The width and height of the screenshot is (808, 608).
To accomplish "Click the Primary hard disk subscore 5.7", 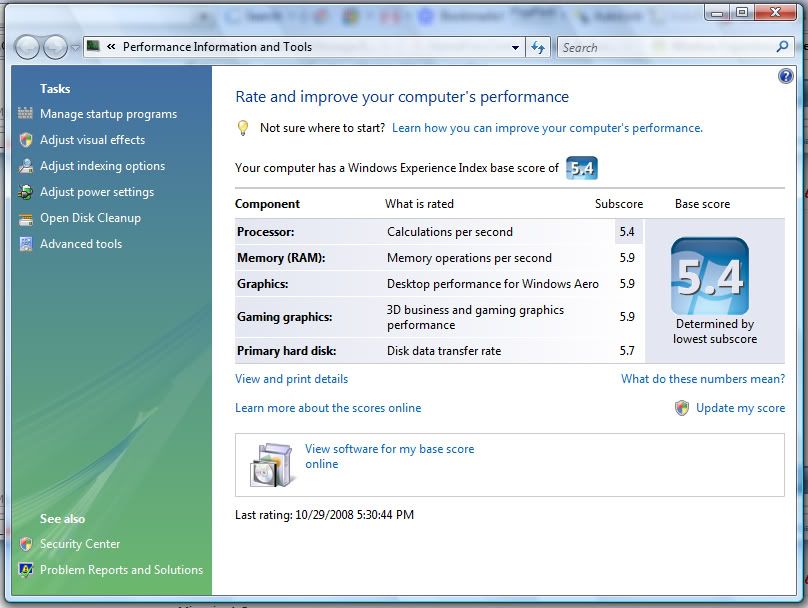I will 627,351.
